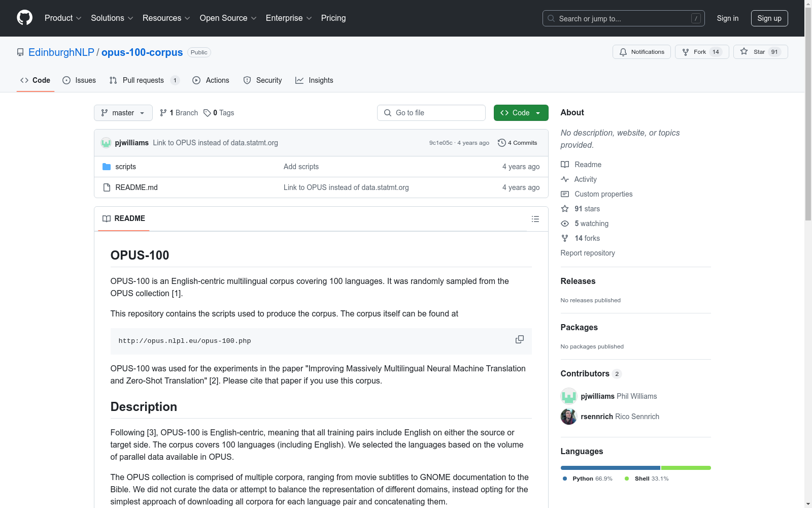Expand the Product menu
Image resolution: width=812 pixels, height=508 pixels.
(x=63, y=18)
